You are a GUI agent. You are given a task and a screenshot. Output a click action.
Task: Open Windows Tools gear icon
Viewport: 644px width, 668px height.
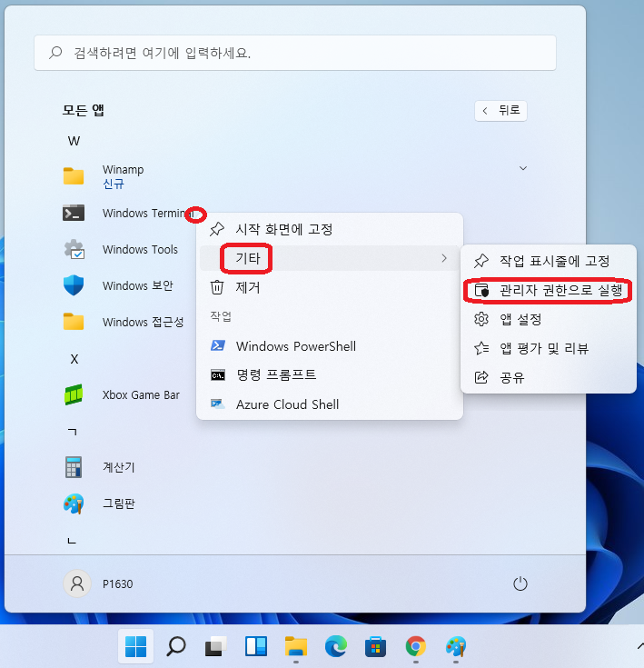tap(74, 249)
